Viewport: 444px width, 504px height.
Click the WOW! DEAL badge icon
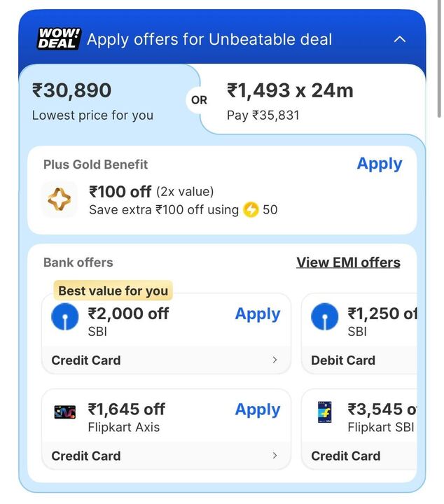[59, 38]
